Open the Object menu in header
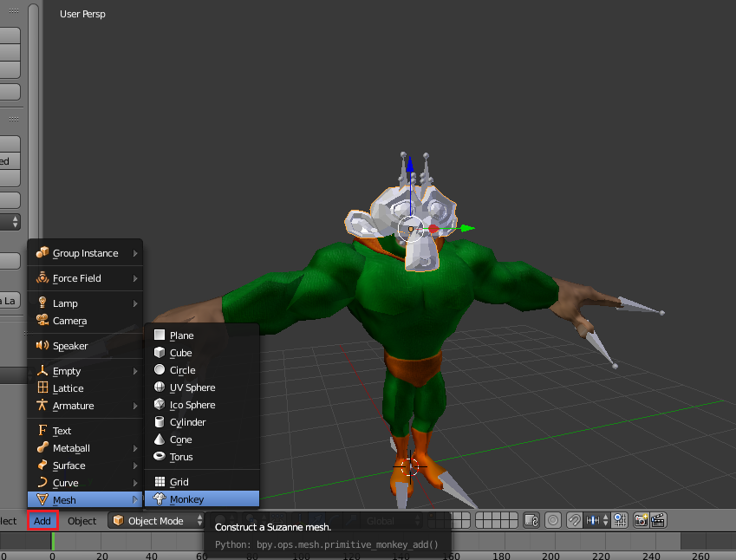The width and height of the screenshot is (736, 560). (81, 521)
